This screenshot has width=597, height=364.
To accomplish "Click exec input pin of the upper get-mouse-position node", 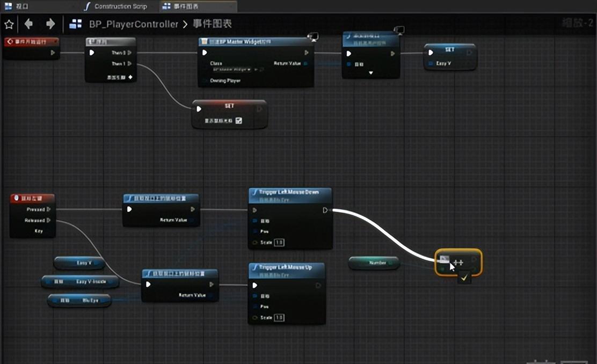I will 129,209.
